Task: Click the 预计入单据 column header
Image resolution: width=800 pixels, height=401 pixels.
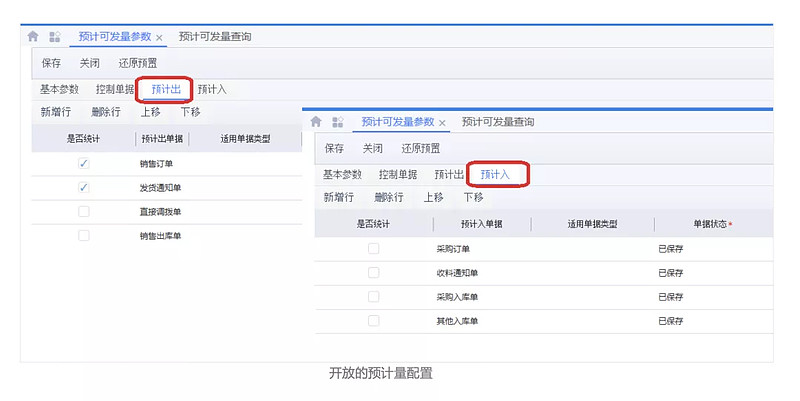Action: pos(482,224)
